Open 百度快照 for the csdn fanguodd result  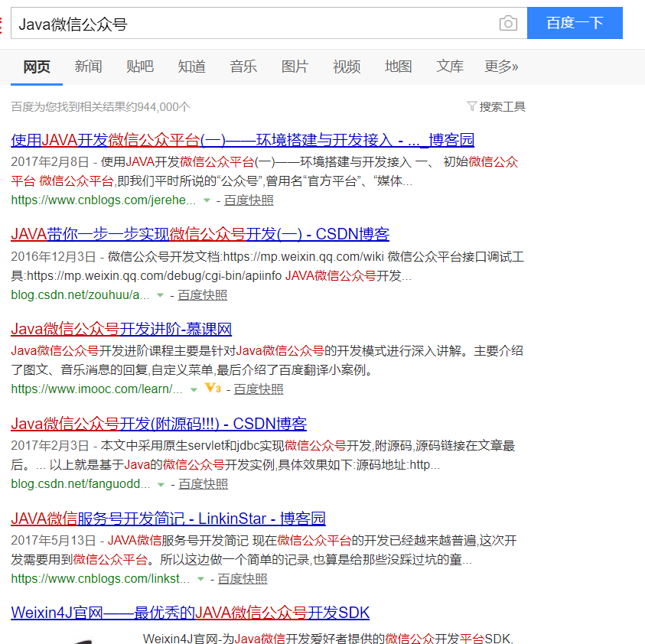(x=204, y=484)
